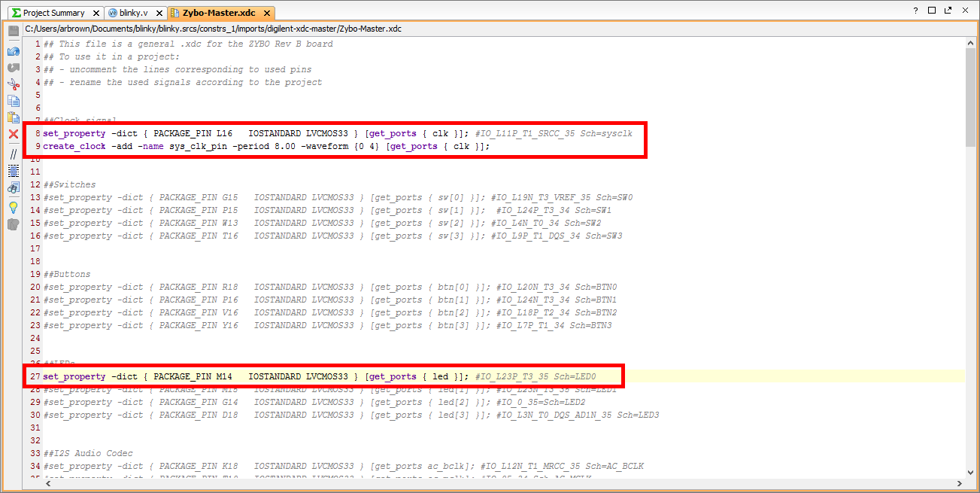Switch to the Project Summary tab
980x493 pixels.
click(53, 13)
